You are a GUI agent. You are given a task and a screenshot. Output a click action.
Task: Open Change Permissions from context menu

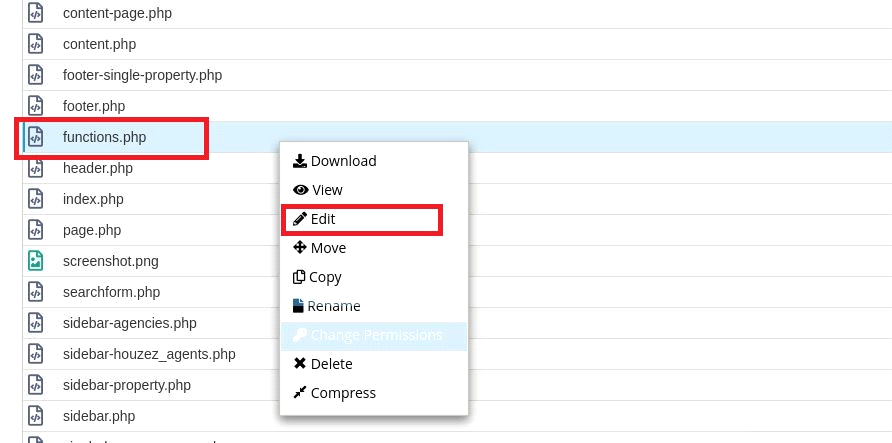(x=376, y=335)
